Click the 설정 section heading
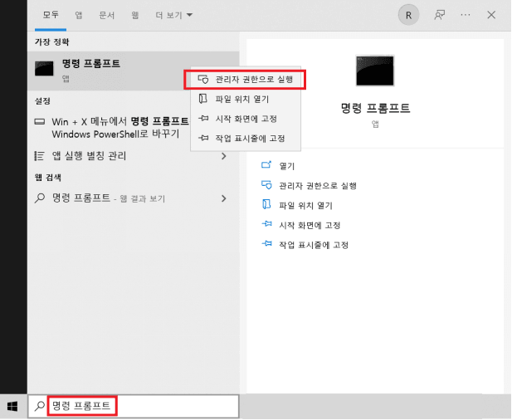 42,101
